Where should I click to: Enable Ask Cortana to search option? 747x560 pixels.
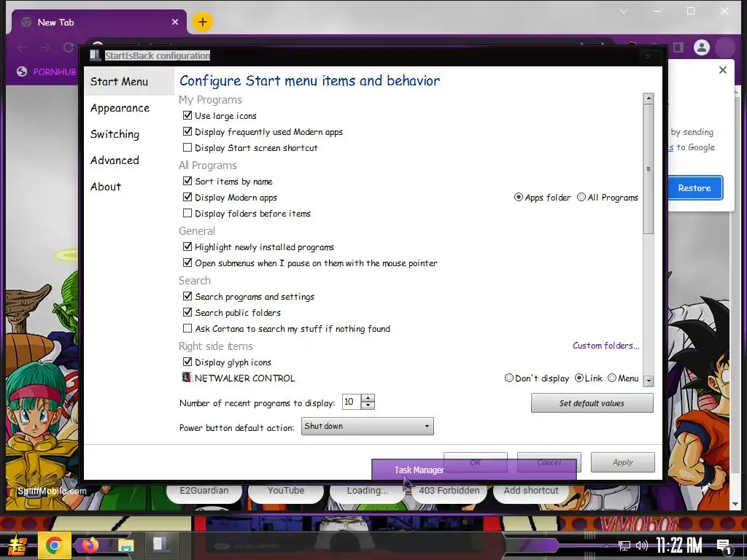tap(187, 329)
